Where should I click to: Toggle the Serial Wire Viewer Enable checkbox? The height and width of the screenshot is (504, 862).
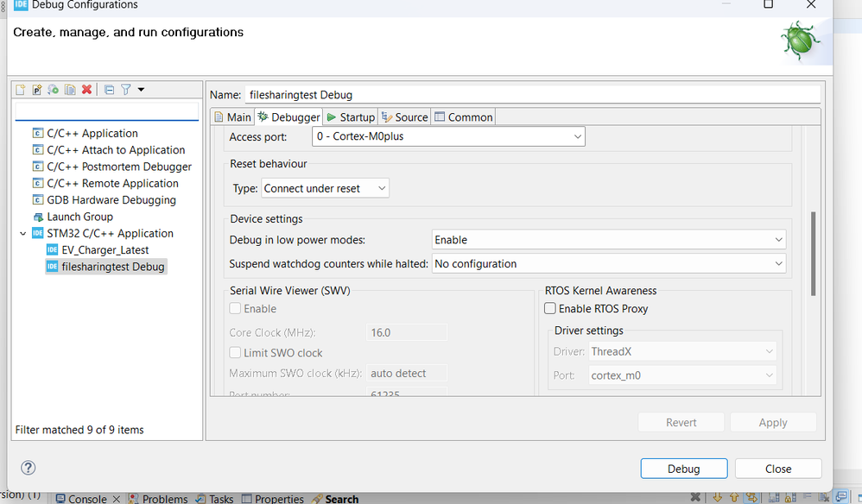pyautogui.click(x=235, y=309)
